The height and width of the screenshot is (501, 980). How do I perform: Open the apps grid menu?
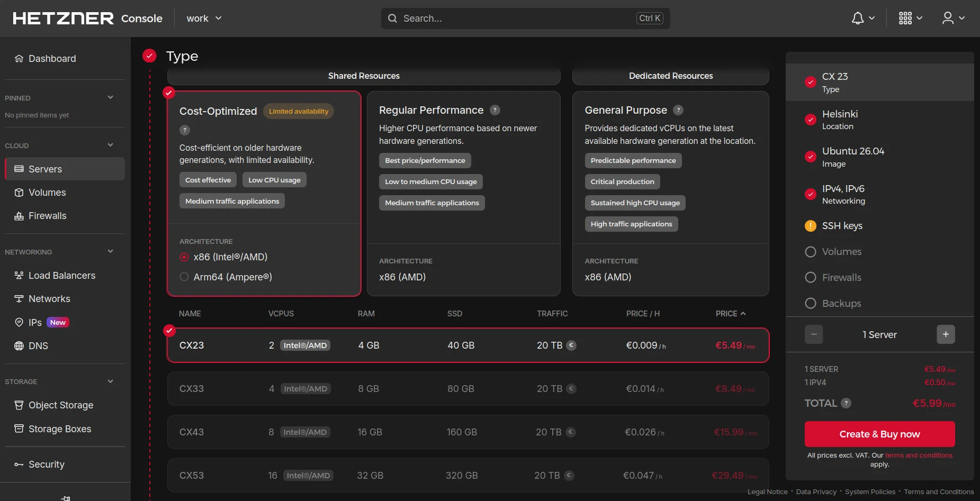911,19
